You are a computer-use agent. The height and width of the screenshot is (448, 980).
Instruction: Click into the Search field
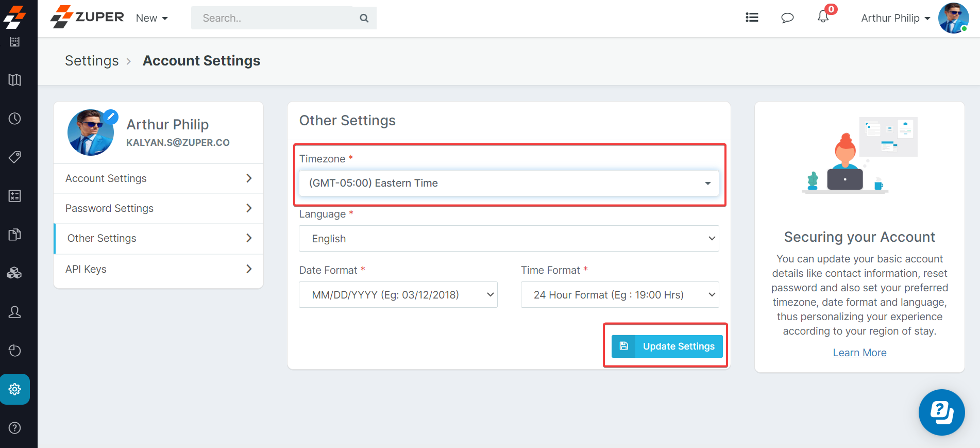pos(276,18)
